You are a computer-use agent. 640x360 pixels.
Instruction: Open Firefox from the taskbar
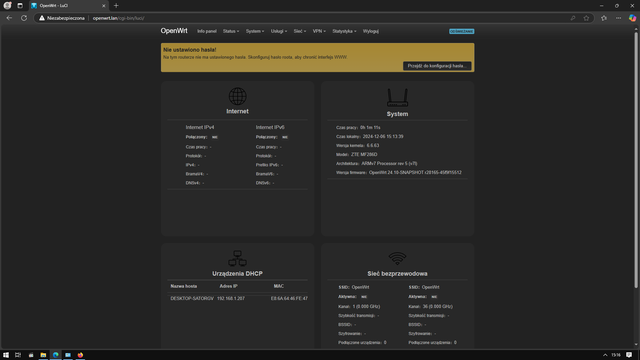pos(80,355)
